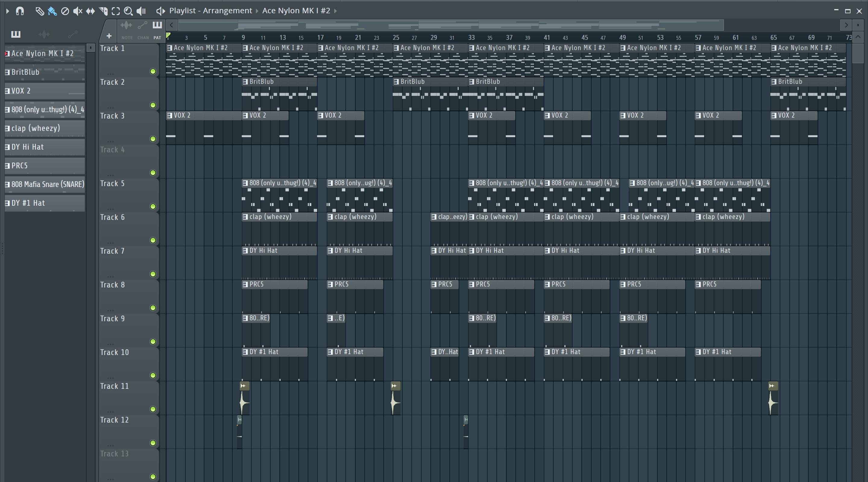Open the first DY Hi Hat clip menu icon
The width and height of the screenshot is (868, 482).
pos(245,251)
